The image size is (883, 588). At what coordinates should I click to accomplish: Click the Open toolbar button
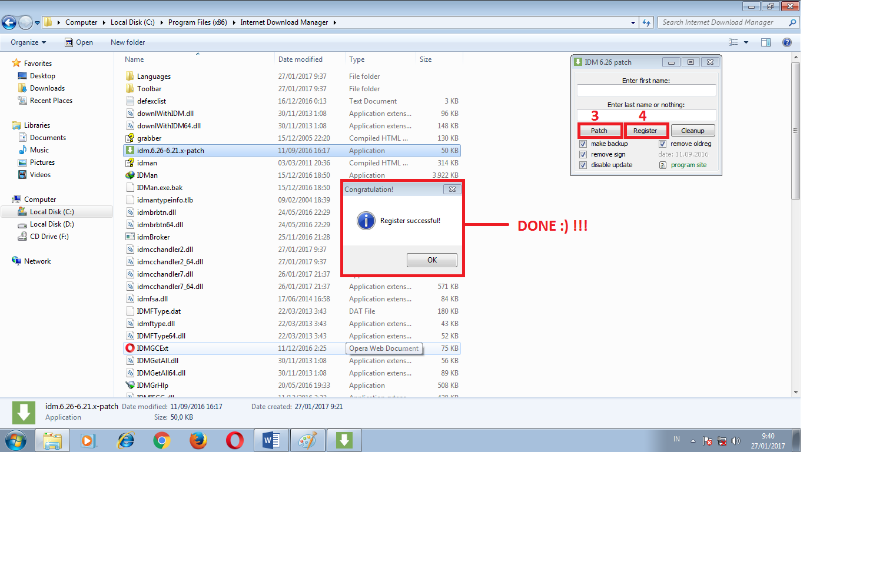pos(79,42)
